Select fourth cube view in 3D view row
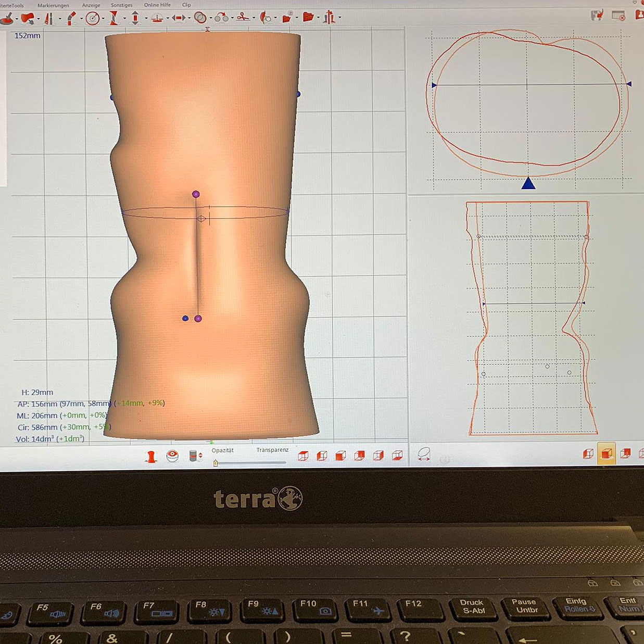 pyautogui.click(x=359, y=456)
